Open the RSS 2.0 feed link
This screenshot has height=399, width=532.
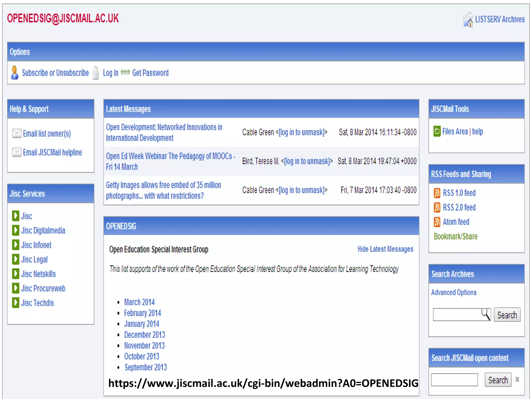459,208
